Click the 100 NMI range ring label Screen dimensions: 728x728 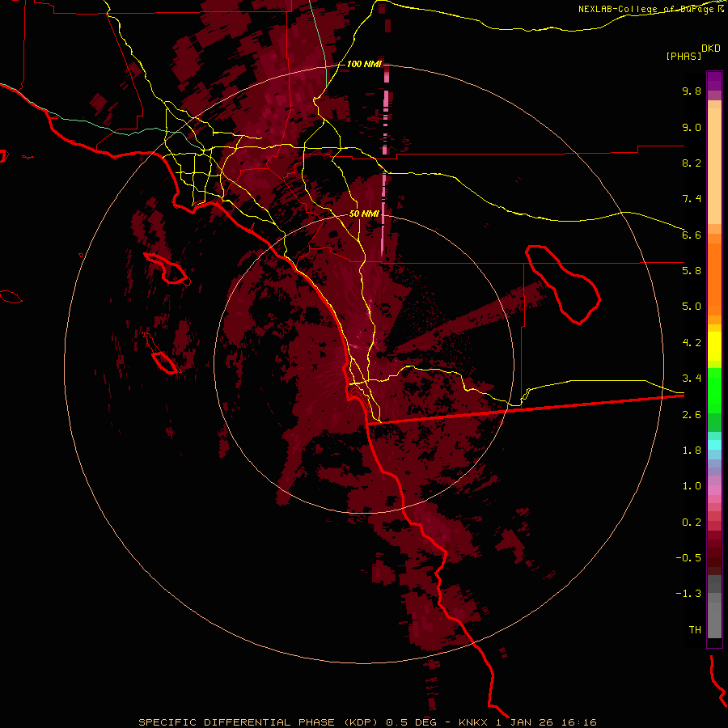364,64
